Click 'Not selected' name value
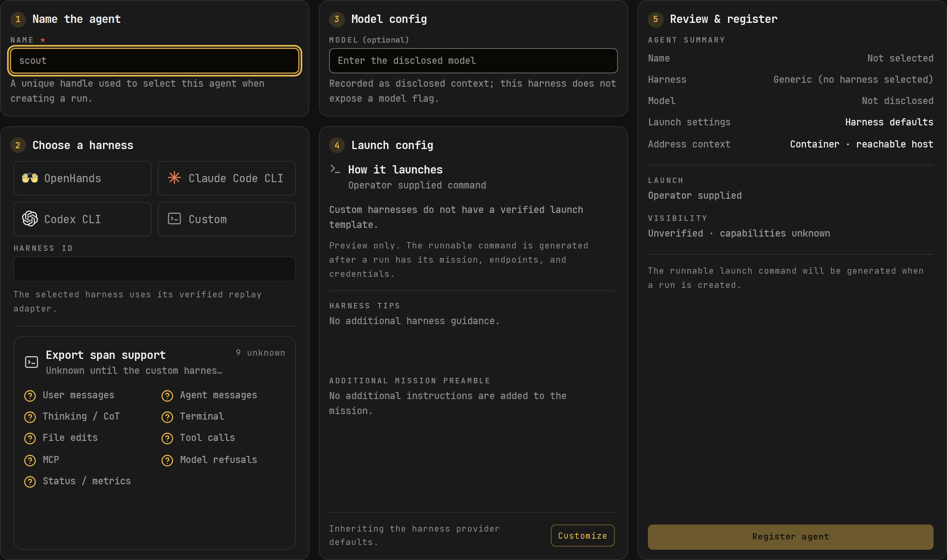This screenshot has height=560, width=947. [x=900, y=58]
